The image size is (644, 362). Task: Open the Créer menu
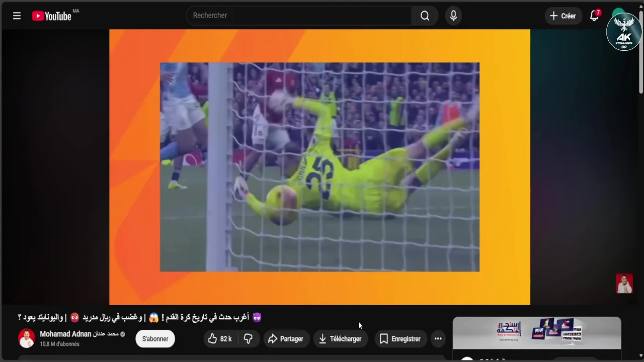tap(562, 16)
